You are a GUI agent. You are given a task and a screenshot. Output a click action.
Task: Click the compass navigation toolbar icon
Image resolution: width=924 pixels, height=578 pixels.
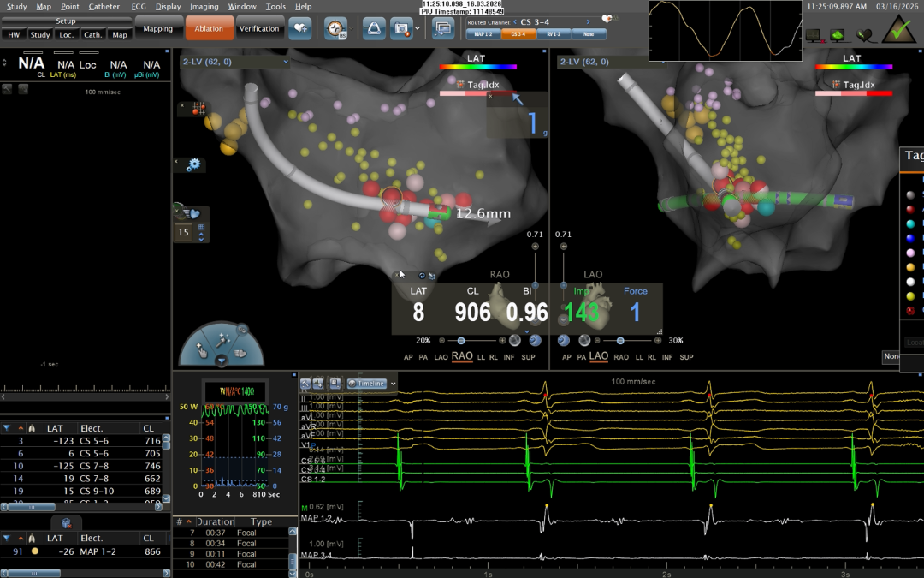[x=336, y=28]
